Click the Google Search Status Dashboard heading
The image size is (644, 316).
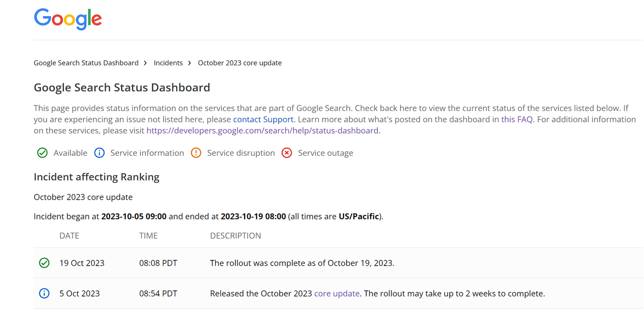[122, 87]
